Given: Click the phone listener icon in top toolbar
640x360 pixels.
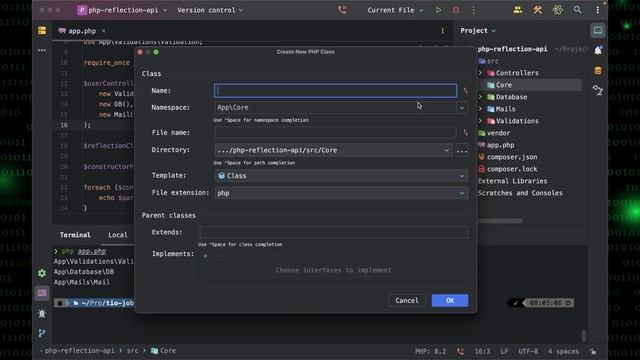Looking at the screenshot, I should click(x=342, y=10).
